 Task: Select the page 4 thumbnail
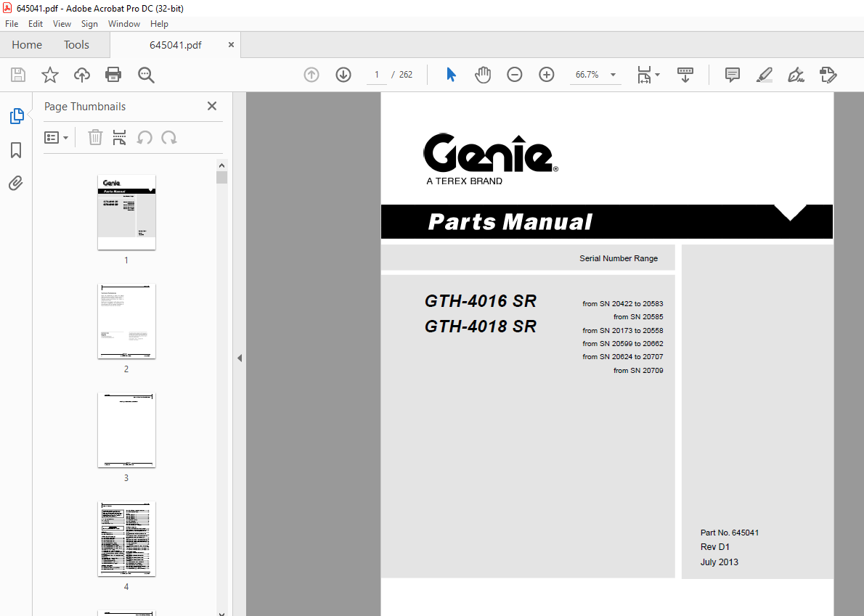[127, 539]
